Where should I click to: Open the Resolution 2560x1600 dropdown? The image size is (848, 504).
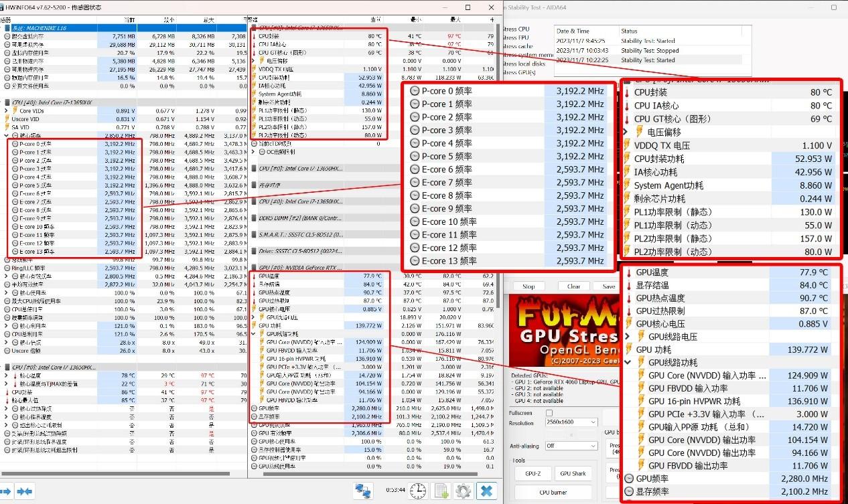click(571, 423)
